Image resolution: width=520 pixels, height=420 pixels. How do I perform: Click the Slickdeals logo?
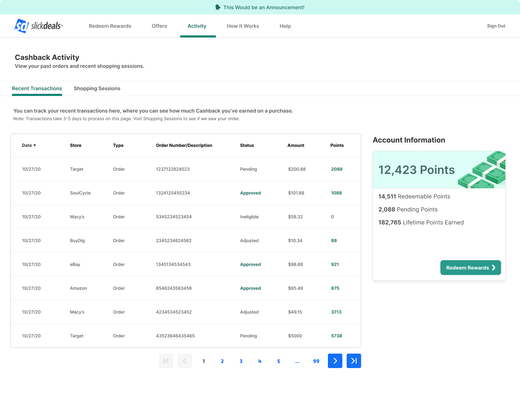pyautogui.click(x=39, y=26)
